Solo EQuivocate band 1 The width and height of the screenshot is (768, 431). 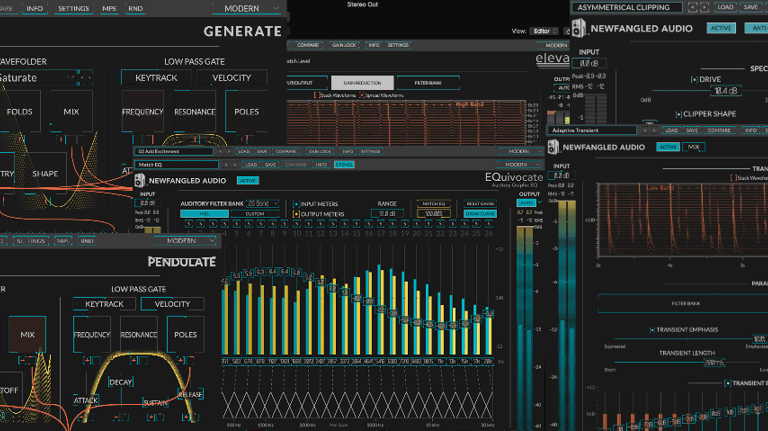click(189, 224)
